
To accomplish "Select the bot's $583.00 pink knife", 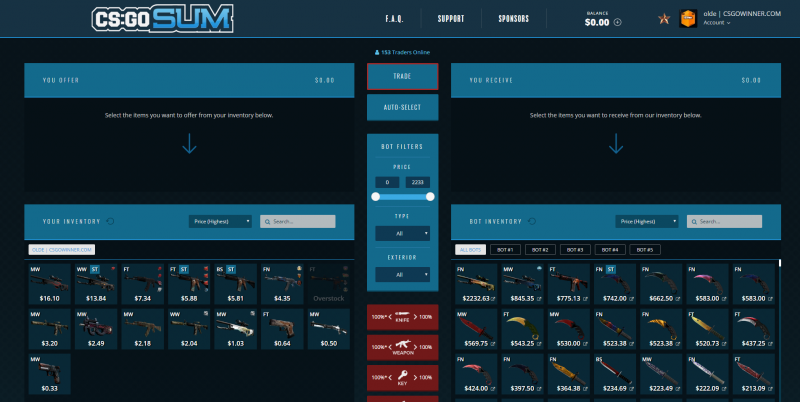I will tap(707, 284).
